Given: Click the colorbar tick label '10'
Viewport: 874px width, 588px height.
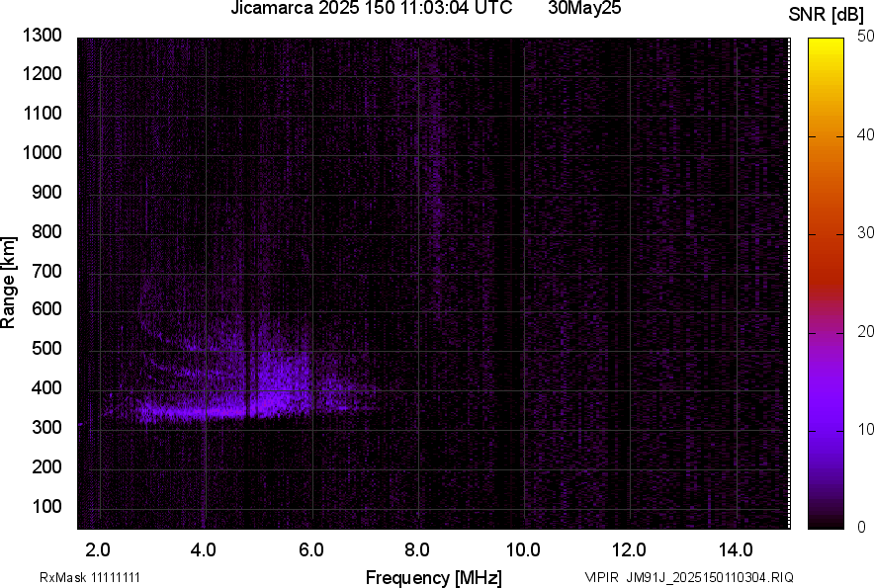Looking at the screenshot, I should 865,429.
